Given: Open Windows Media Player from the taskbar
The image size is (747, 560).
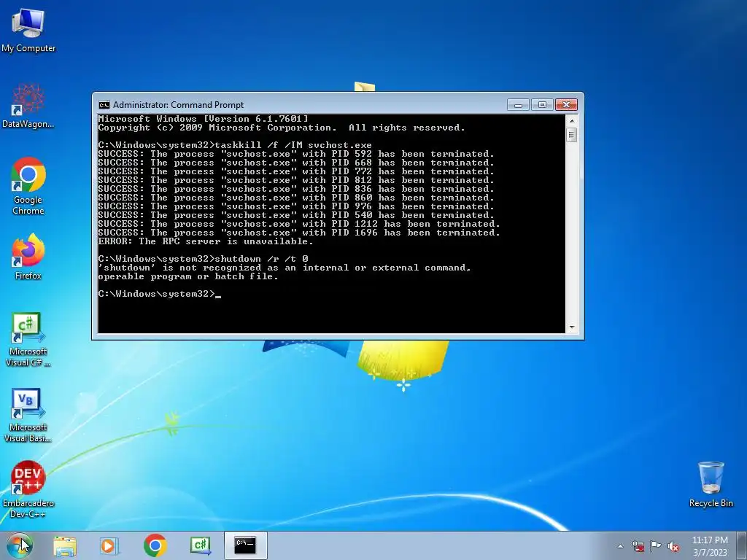Looking at the screenshot, I should [x=109, y=545].
